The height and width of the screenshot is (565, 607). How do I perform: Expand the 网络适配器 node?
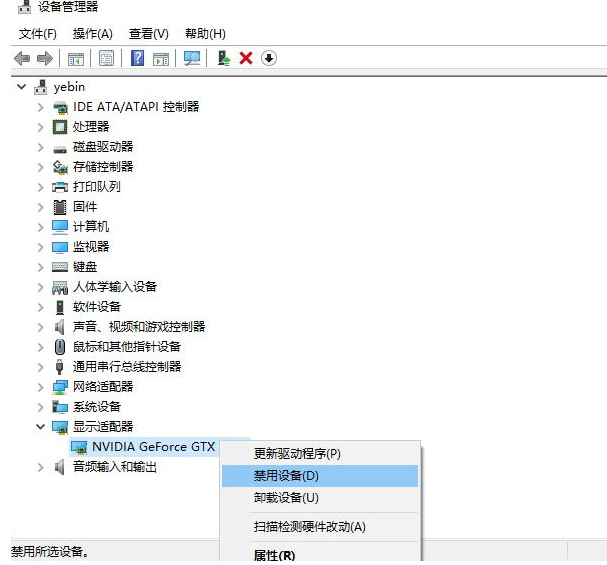[40, 387]
